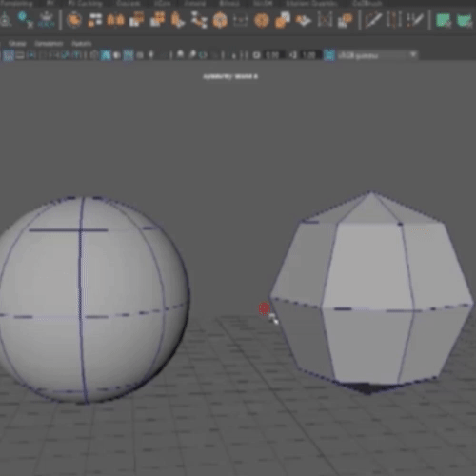Click the grey bracket-shaped shelf icon before the Multi-Cut divider
The width and height of the screenshot is (476, 476).
coord(325,20)
